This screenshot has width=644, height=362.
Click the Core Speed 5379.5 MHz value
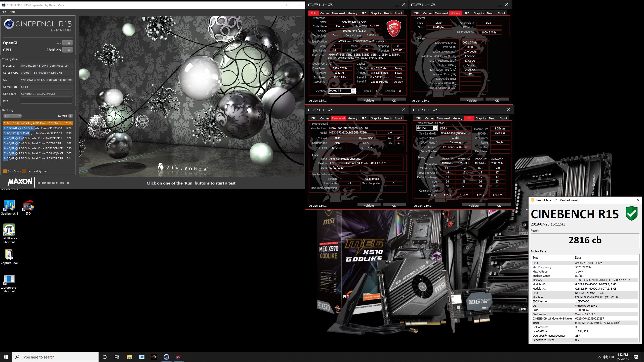pyautogui.click(x=340, y=68)
